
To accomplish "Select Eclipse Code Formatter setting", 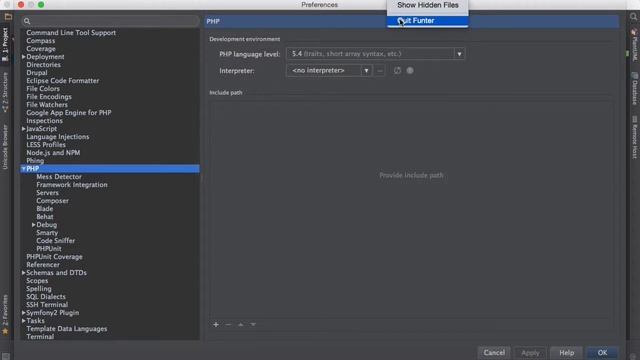I will [x=62, y=81].
